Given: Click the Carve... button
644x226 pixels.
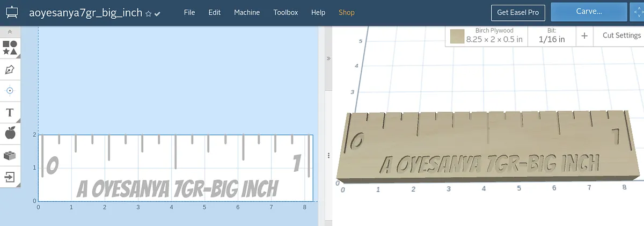Looking at the screenshot, I should tap(588, 12).
